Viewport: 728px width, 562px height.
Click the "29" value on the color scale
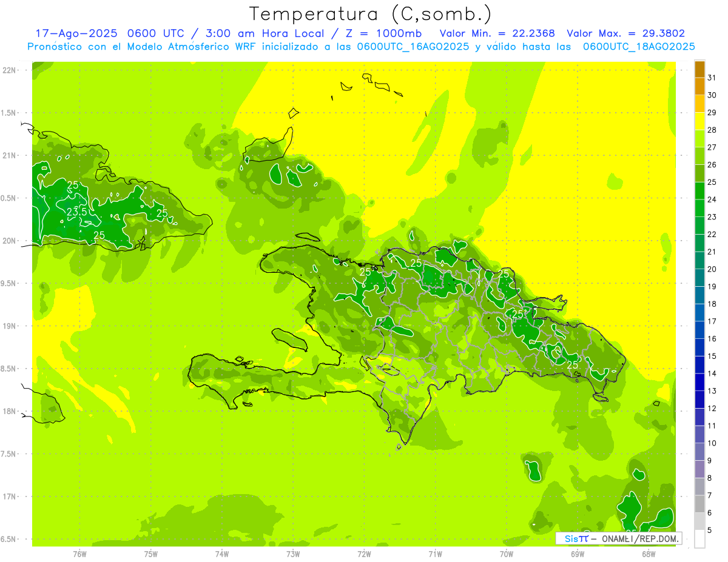[712, 112]
